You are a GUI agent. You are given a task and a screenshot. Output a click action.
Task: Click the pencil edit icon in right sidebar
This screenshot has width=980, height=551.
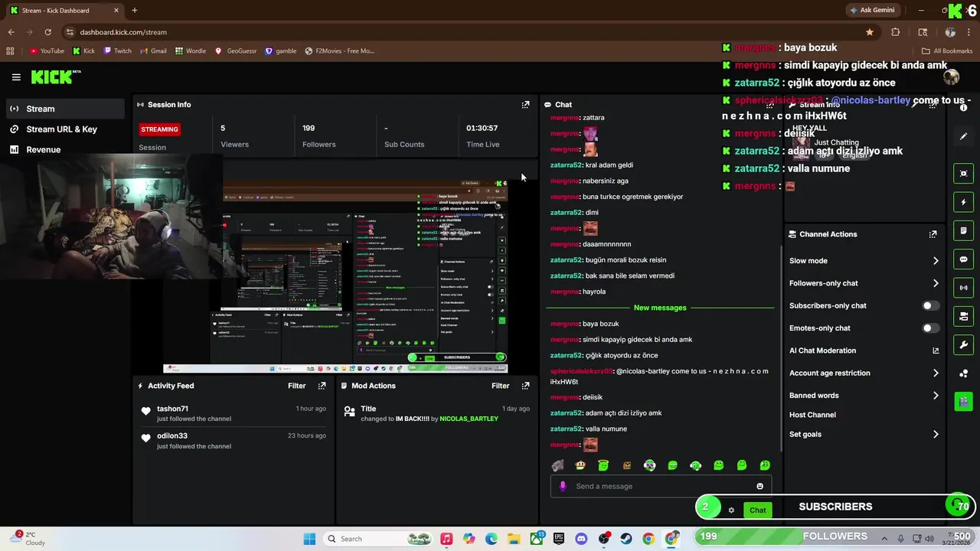tap(963, 136)
